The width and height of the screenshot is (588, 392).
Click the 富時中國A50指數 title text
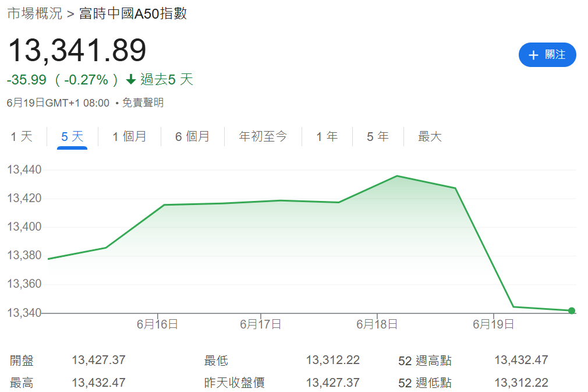click(133, 13)
